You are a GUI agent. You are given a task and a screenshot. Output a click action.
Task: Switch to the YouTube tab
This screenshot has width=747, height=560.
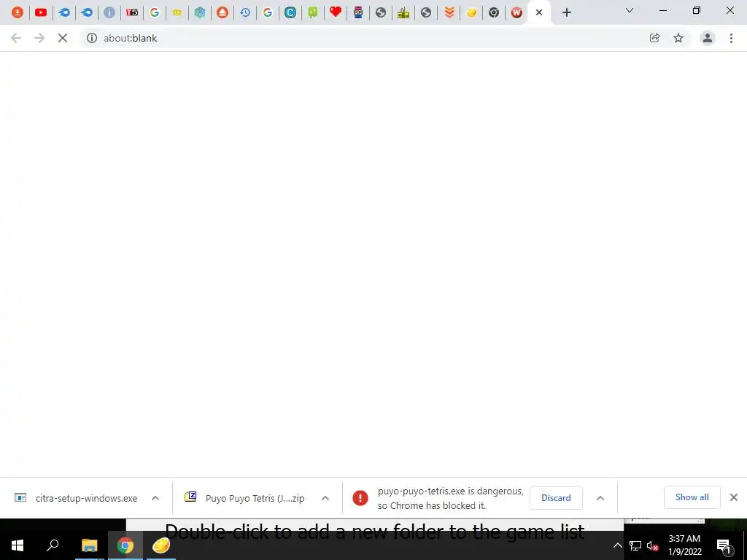click(41, 12)
